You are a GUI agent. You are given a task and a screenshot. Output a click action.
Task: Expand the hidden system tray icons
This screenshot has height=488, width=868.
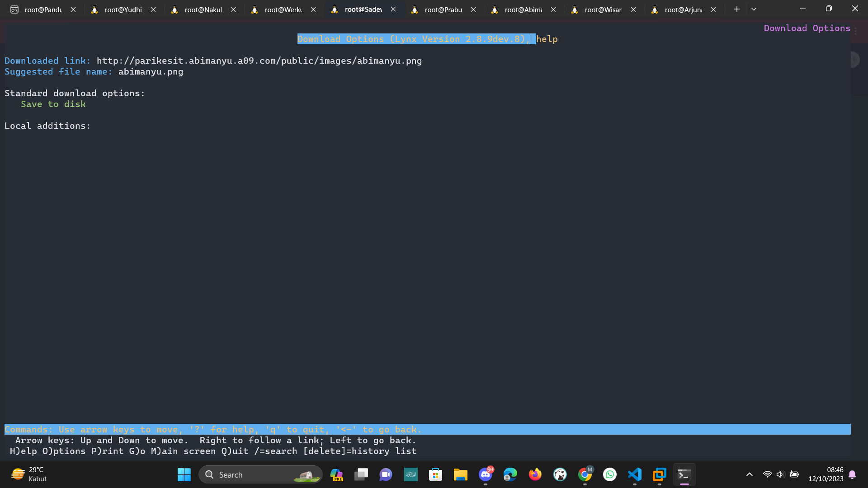pos(749,474)
